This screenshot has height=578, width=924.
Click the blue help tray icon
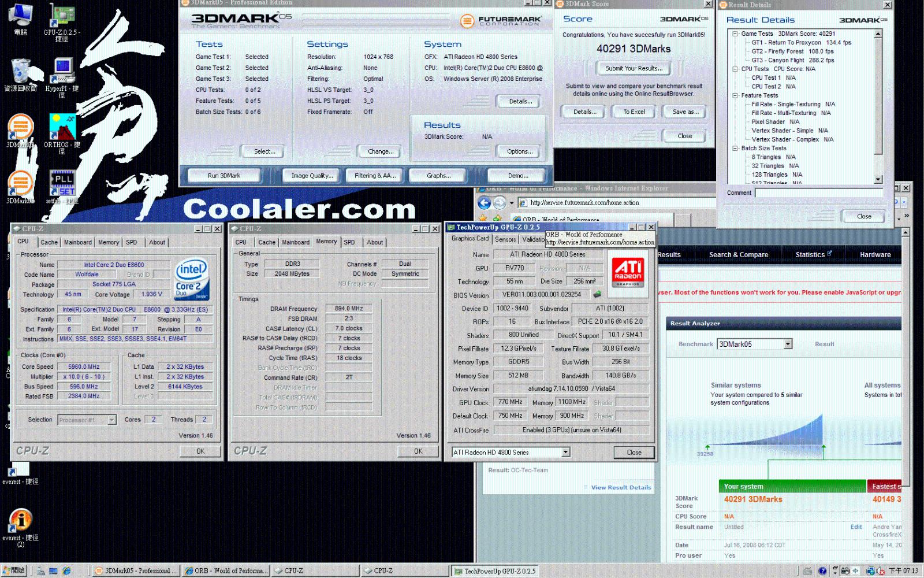pyautogui.click(x=822, y=571)
